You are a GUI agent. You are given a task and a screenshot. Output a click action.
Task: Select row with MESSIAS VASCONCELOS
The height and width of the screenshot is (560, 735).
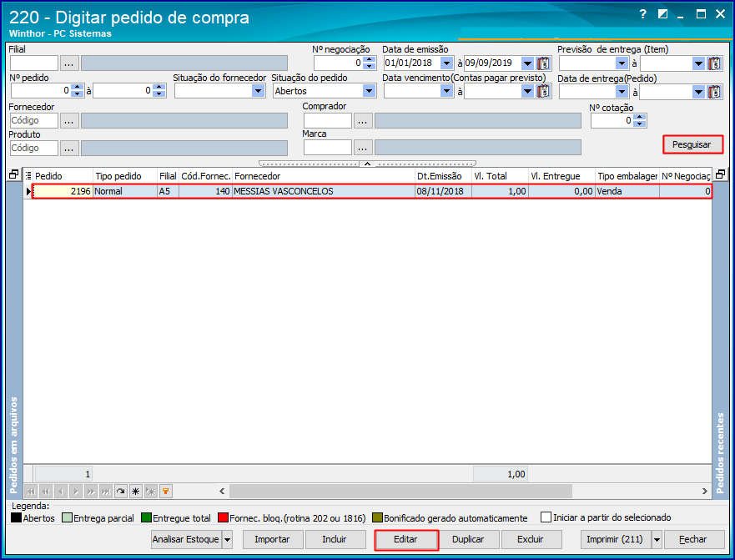(372, 191)
